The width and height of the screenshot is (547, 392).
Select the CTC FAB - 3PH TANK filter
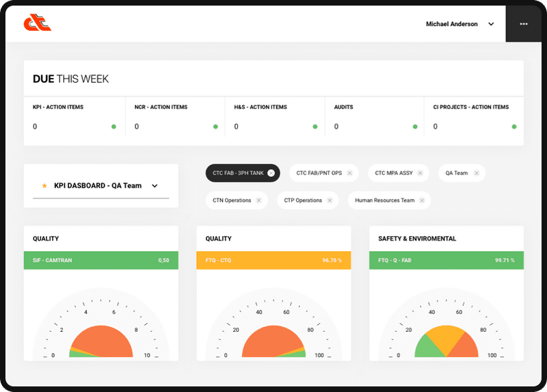click(x=238, y=173)
